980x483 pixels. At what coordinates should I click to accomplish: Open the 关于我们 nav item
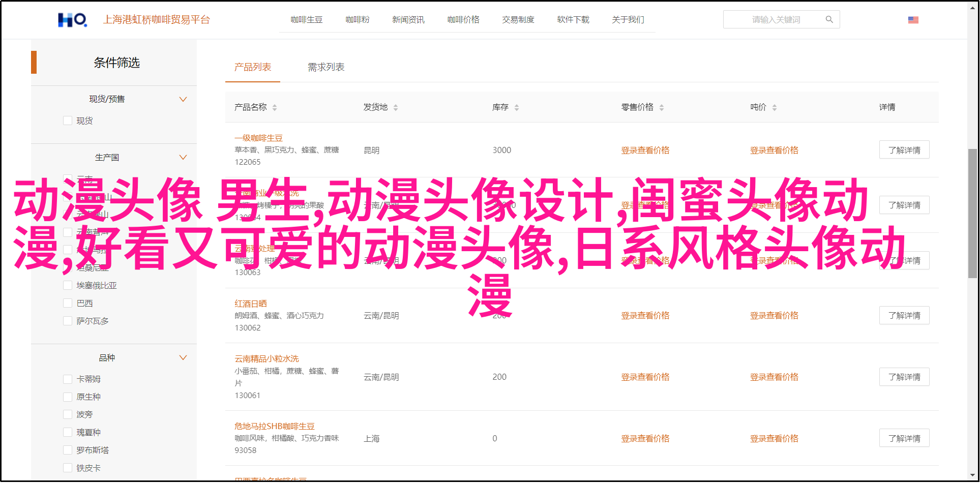tap(628, 20)
